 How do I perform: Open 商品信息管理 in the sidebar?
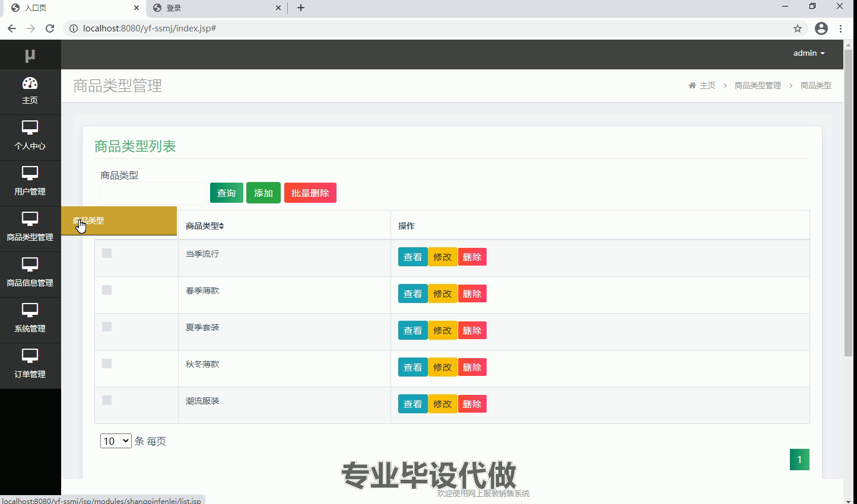[30, 273]
